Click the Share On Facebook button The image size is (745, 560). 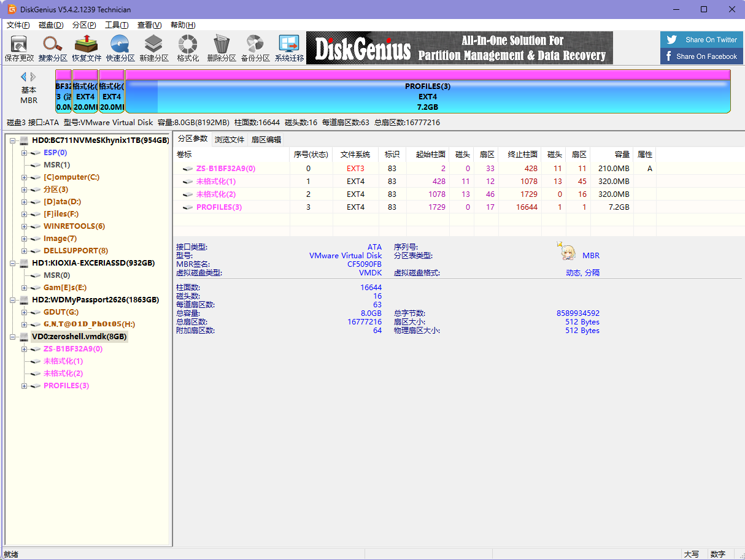coord(701,56)
